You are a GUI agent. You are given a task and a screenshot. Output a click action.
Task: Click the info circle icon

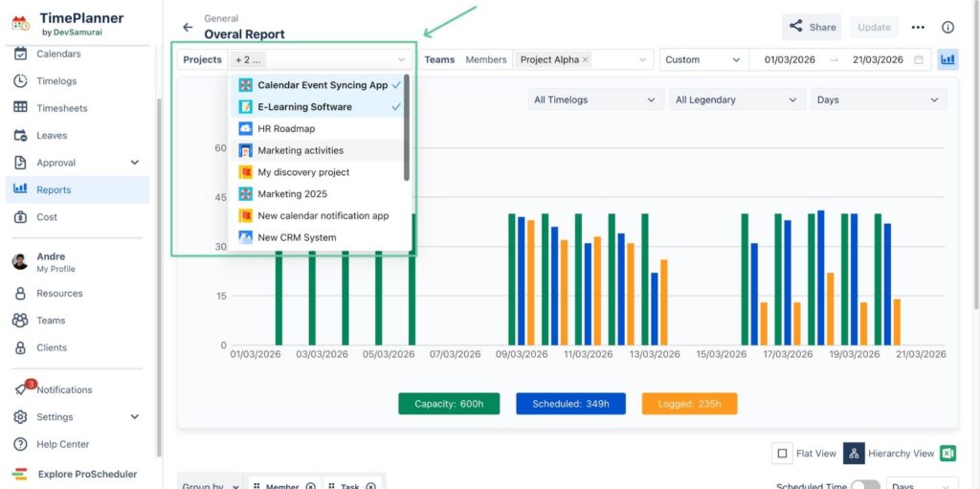(947, 27)
